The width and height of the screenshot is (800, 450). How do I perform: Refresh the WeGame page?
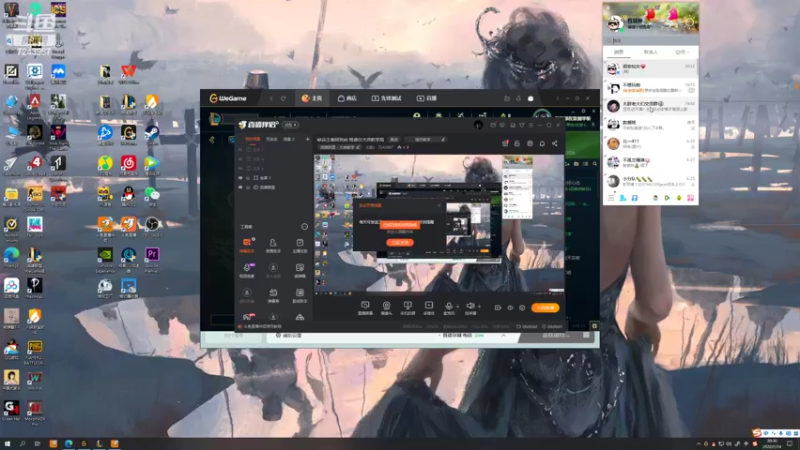click(x=283, y=98)
